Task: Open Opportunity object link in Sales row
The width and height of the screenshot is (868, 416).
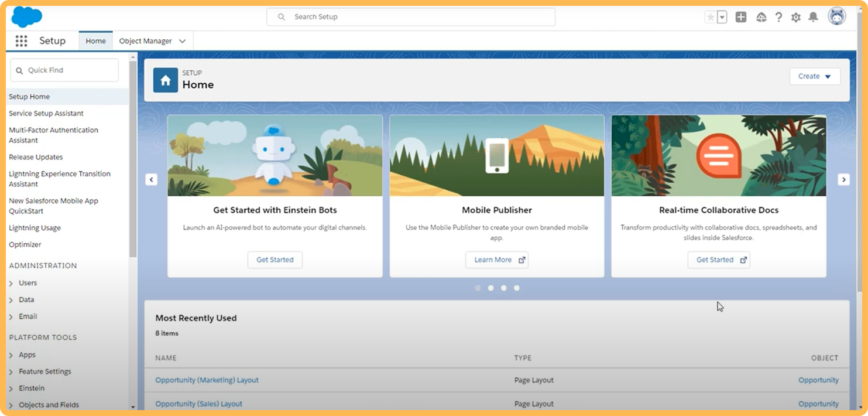Action: pyautogui.click(x=818, y=404)
